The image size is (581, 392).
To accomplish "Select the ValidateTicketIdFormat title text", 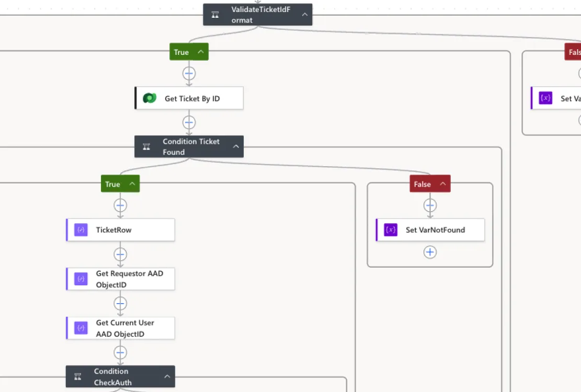I will click(x=261, y=15).
